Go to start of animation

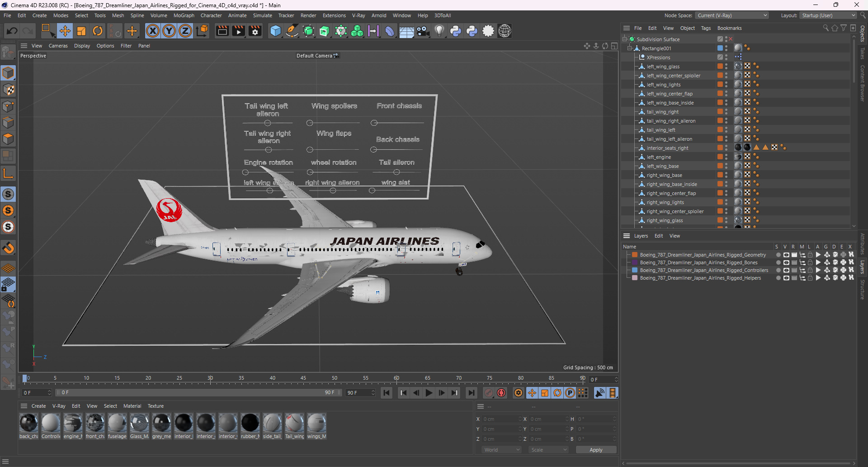click(x=387, y=393)
